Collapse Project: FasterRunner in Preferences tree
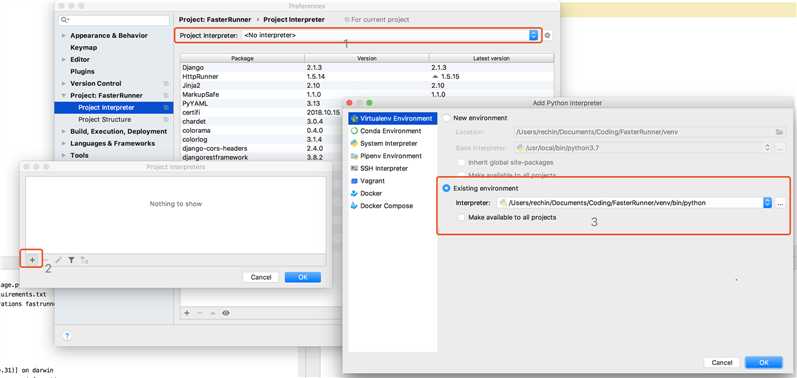 tap(64, 96)
